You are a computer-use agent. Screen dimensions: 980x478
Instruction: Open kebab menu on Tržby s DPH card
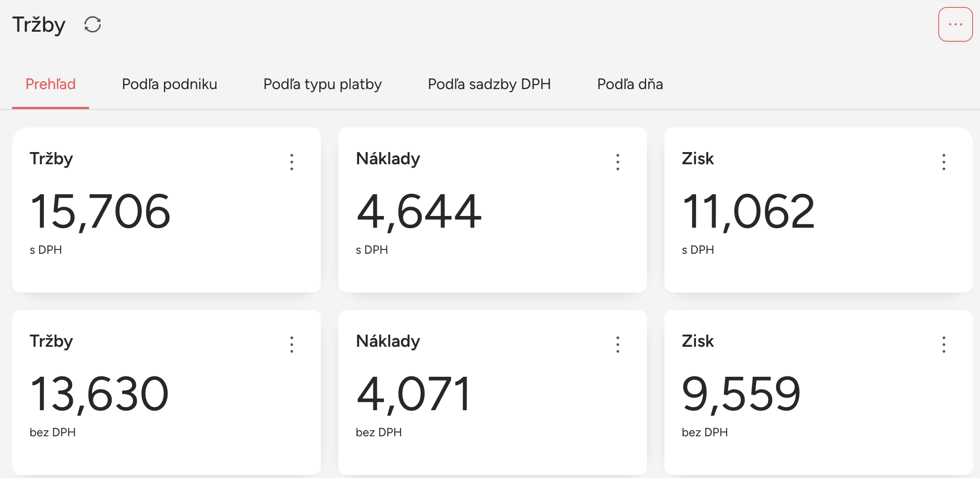pyautogui.click(x=292, y=162)
